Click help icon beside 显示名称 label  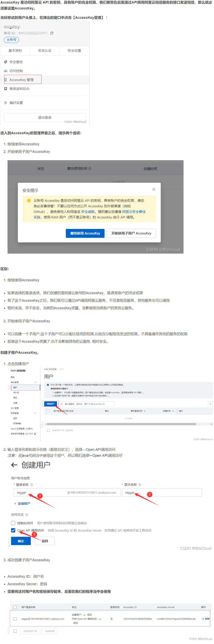pyautogui.click(x=140, y=485)
